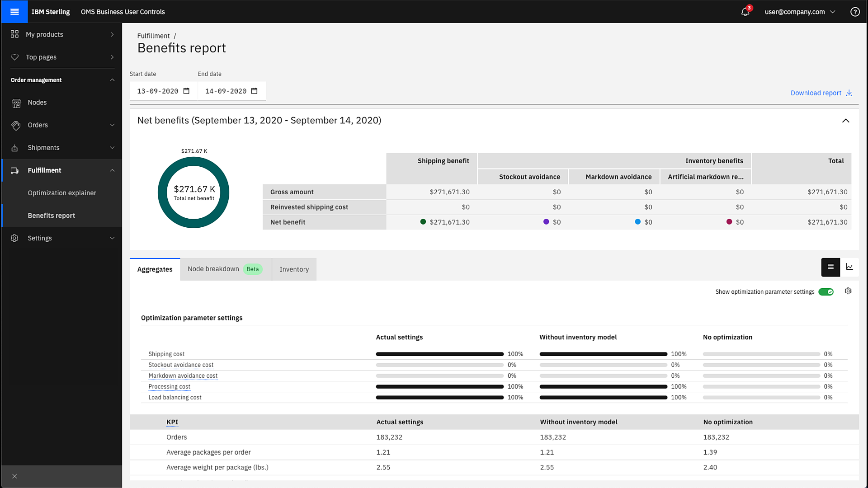
Task: Open the Start date calendar picker
Action: 186,91
